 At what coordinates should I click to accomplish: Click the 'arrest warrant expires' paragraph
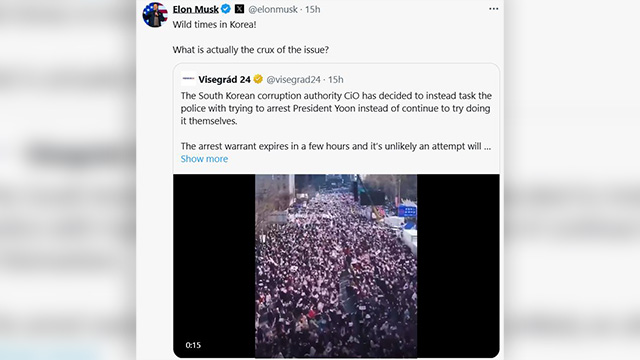(x=336, y=146)
